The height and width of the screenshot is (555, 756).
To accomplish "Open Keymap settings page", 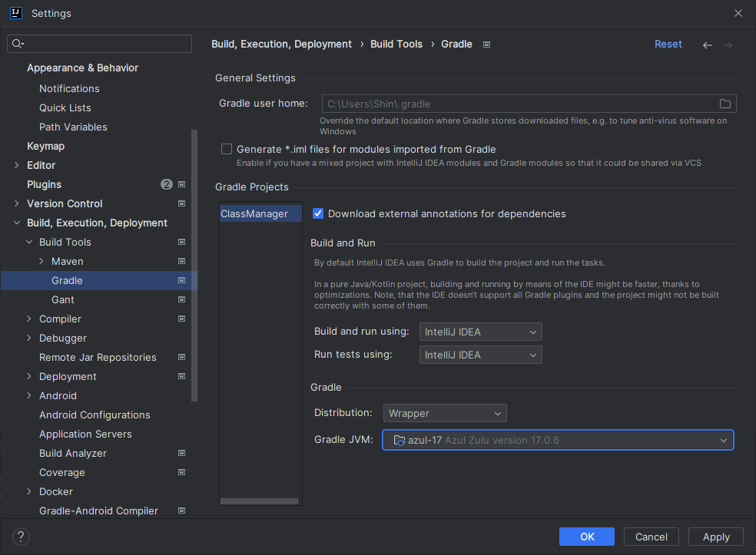I will click(x=46, y=146).
